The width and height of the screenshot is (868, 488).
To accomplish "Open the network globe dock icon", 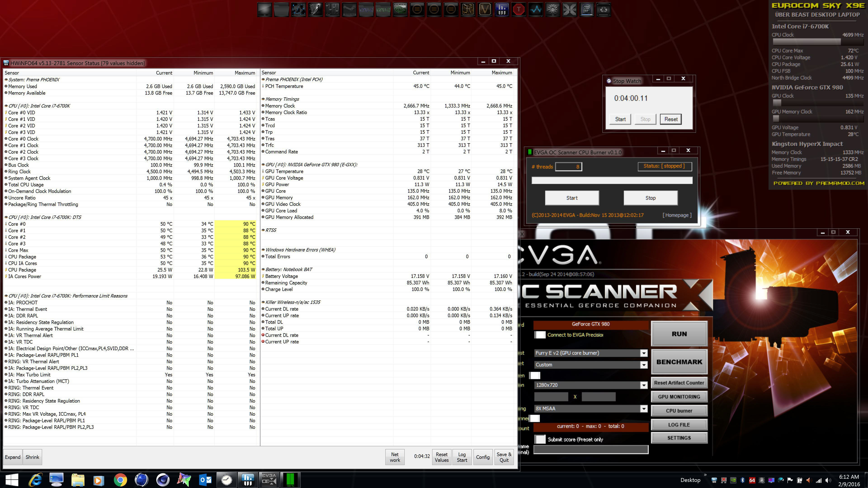I will [298, 9].
